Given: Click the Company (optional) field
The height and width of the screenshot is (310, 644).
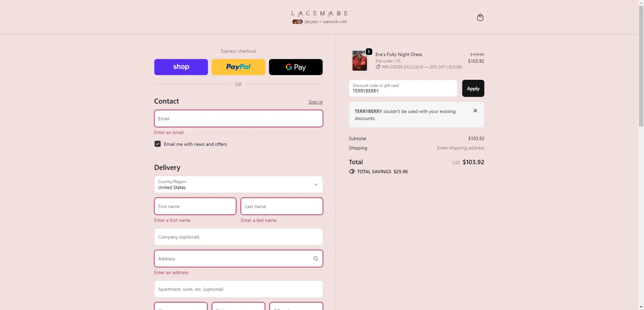Looking at the screenshot, I should 238,237.
